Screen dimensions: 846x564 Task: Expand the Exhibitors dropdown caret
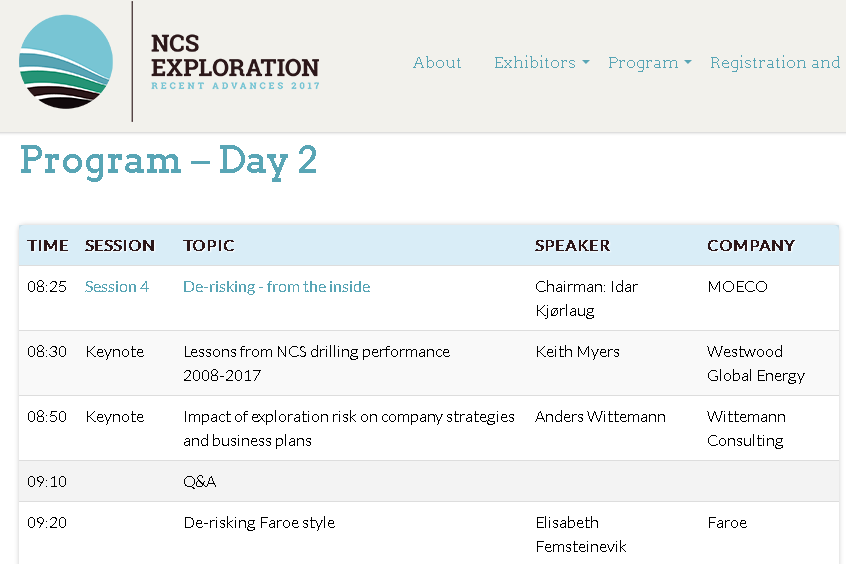[x=586, y=63]
